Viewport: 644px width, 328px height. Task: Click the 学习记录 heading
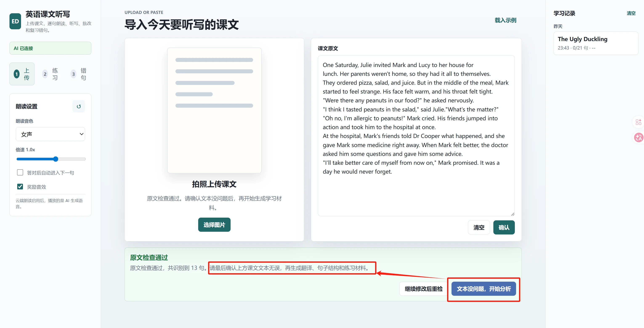[564, 13]
